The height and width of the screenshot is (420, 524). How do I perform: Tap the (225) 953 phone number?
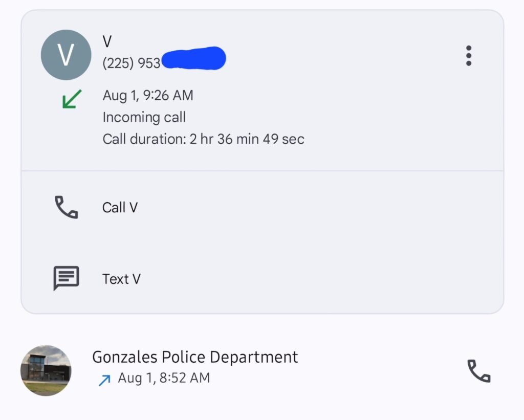[132, 63]
